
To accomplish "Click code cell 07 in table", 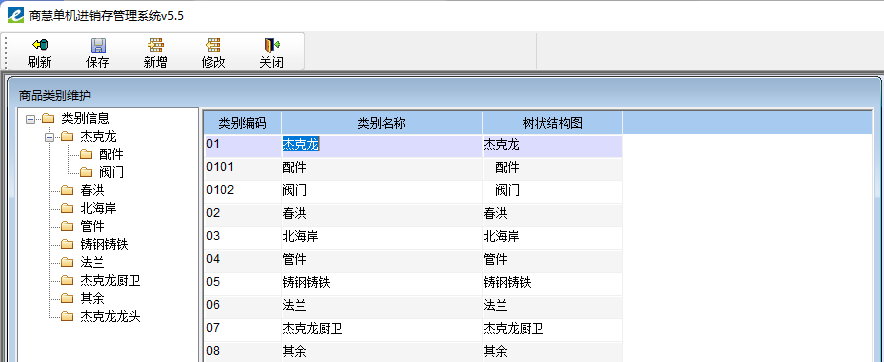I will click(x=242, y=331).
